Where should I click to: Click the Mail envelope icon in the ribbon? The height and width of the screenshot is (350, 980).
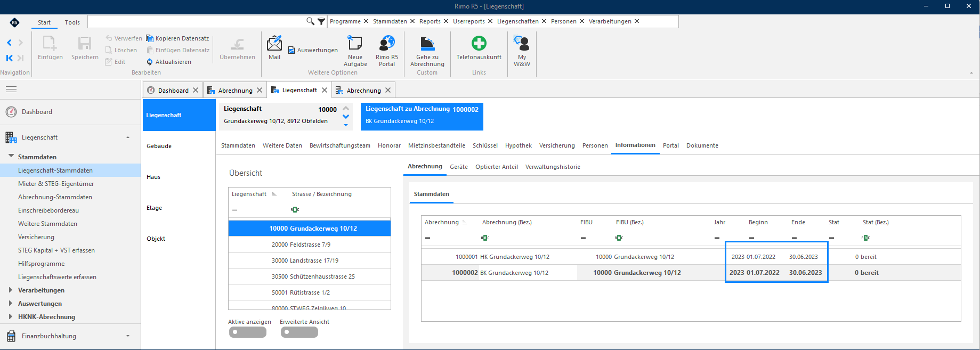(x=274, y=44)
